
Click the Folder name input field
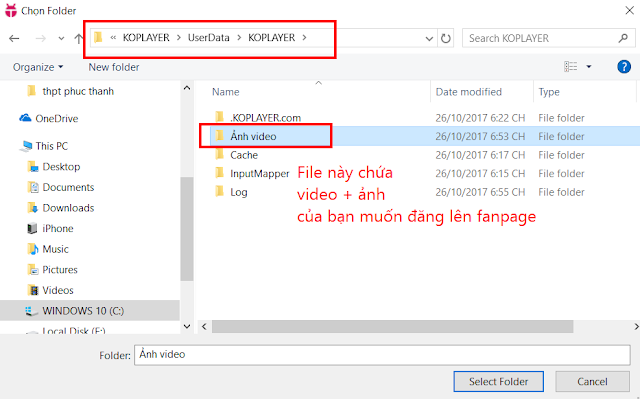(382, 355)
